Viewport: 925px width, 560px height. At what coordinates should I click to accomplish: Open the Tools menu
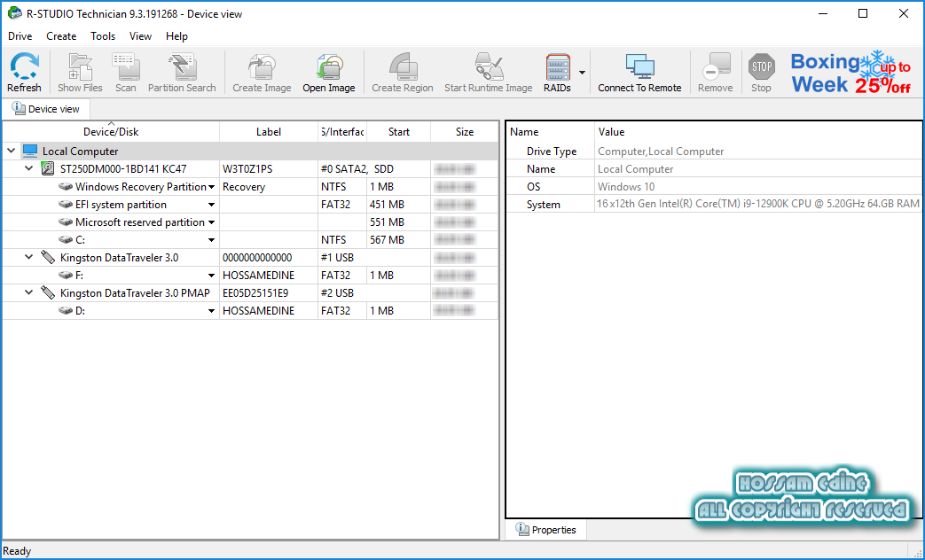coord(103,36)
